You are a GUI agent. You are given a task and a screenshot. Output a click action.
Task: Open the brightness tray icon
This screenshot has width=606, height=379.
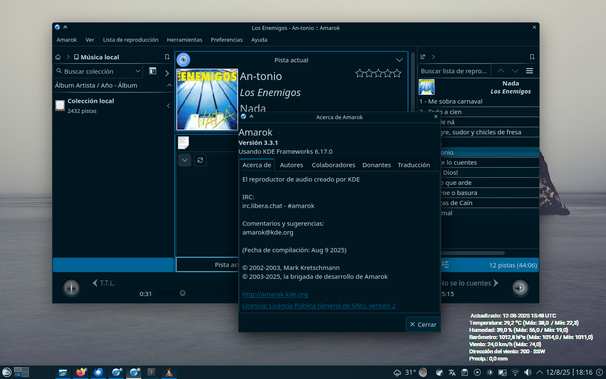490,372
